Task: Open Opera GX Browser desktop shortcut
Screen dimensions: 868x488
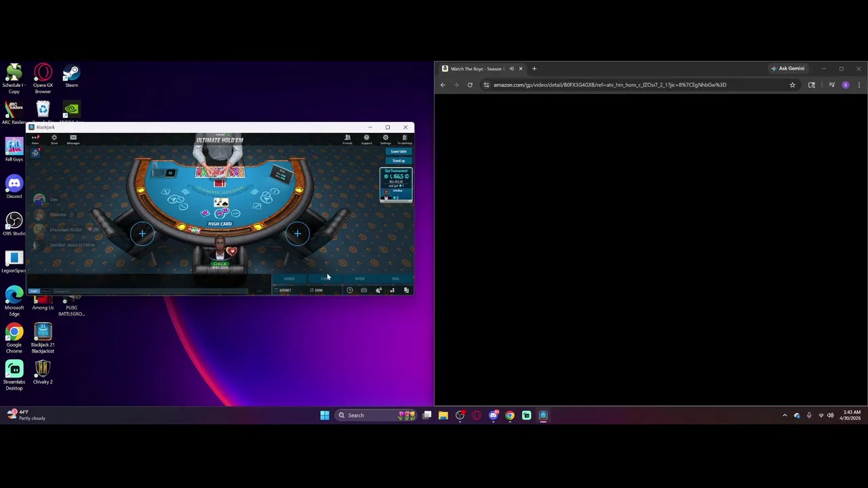Action: click(x=43, y=79)
